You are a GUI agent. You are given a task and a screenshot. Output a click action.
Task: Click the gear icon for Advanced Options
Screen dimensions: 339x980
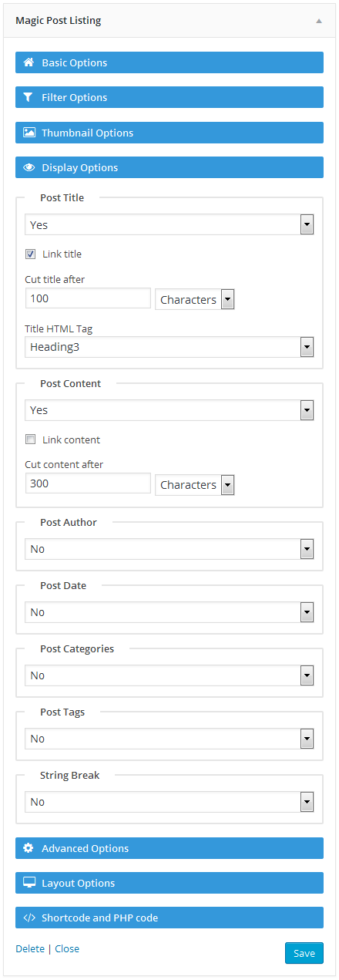click(x=29, y=848)
